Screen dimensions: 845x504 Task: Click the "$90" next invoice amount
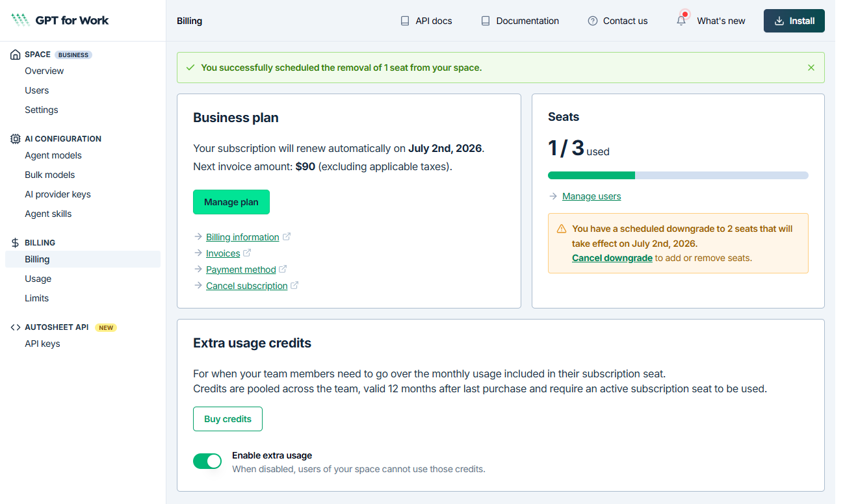305,166
